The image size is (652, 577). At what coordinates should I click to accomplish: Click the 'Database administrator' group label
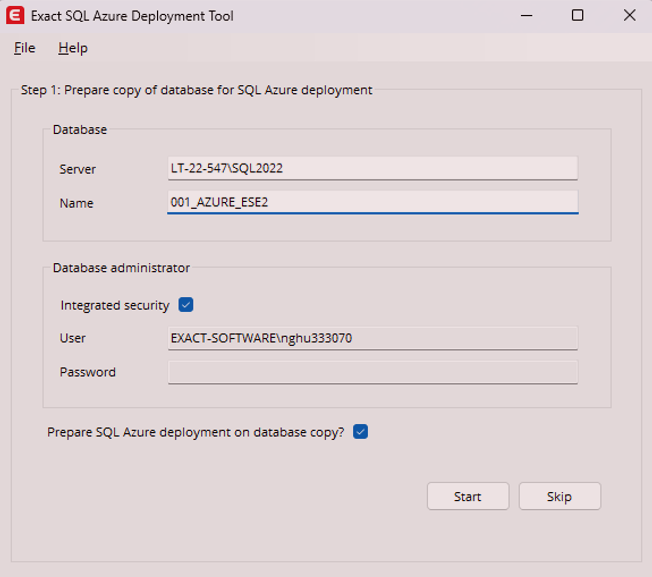pos(121,268)
